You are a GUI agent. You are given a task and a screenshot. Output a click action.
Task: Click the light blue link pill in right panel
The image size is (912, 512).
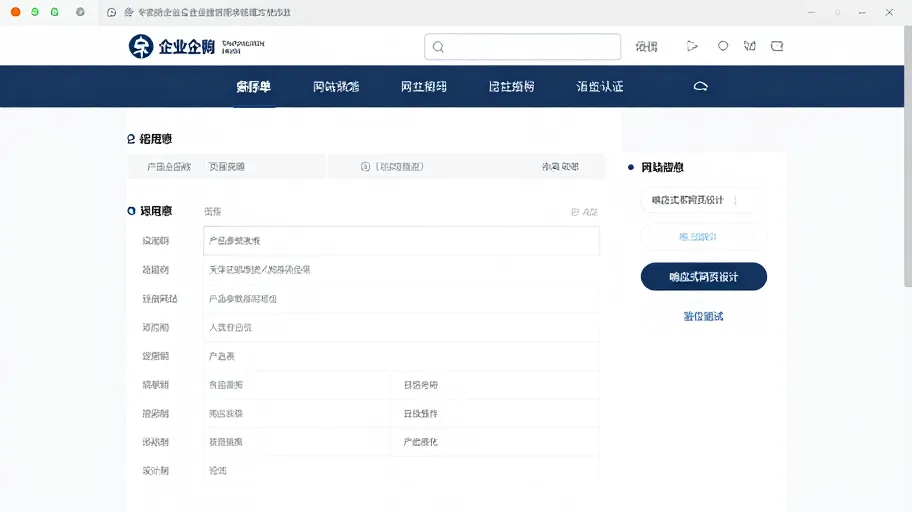point(703,237)
